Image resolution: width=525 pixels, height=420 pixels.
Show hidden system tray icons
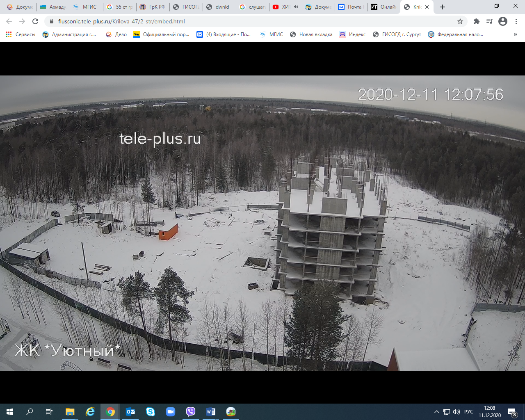pos(437,412)
